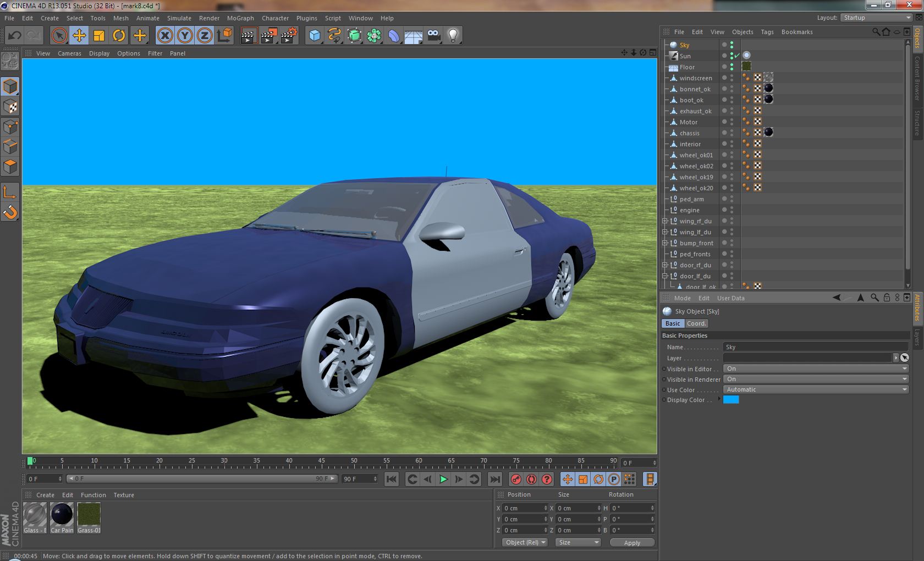The height and width of the screenshot is (561, 924).
Task: Click the Undo arrow icon
Action: 15,36
